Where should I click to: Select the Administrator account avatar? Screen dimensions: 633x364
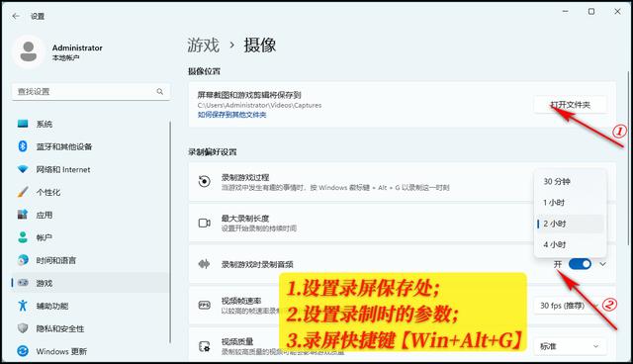click(29, 51)
